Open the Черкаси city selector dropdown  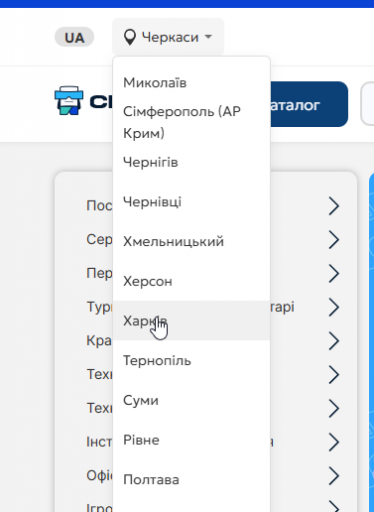[x=168, y=37]
